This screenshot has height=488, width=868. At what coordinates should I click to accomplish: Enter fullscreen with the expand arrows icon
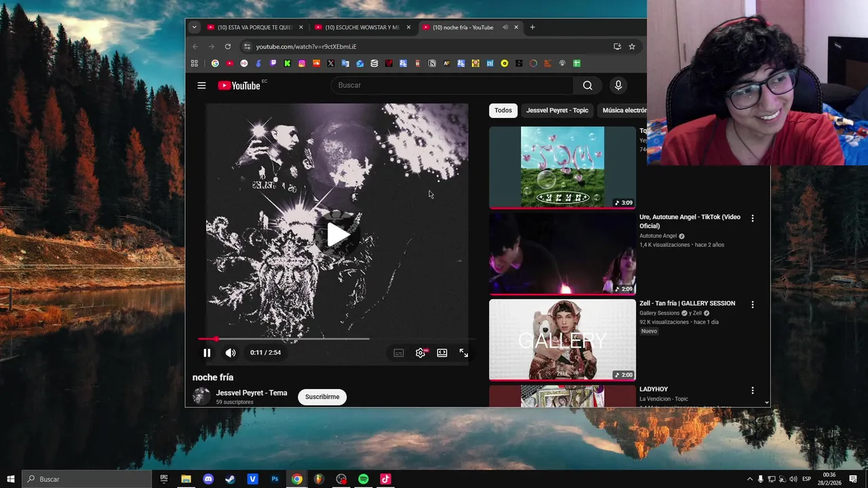point(464,352)
